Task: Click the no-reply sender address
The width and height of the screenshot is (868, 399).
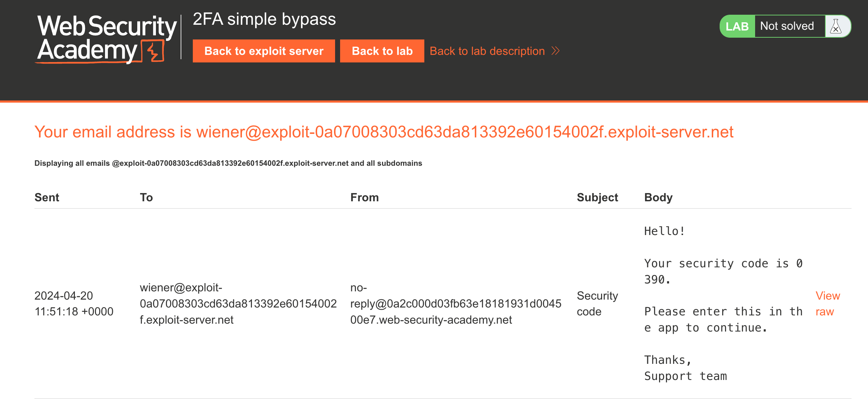Action: (x=456, y=304)
